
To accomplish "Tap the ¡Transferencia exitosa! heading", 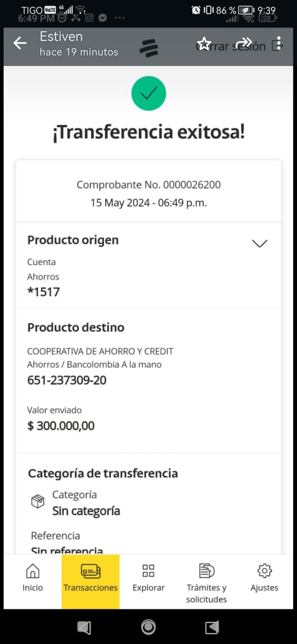I will coord(148,132).
